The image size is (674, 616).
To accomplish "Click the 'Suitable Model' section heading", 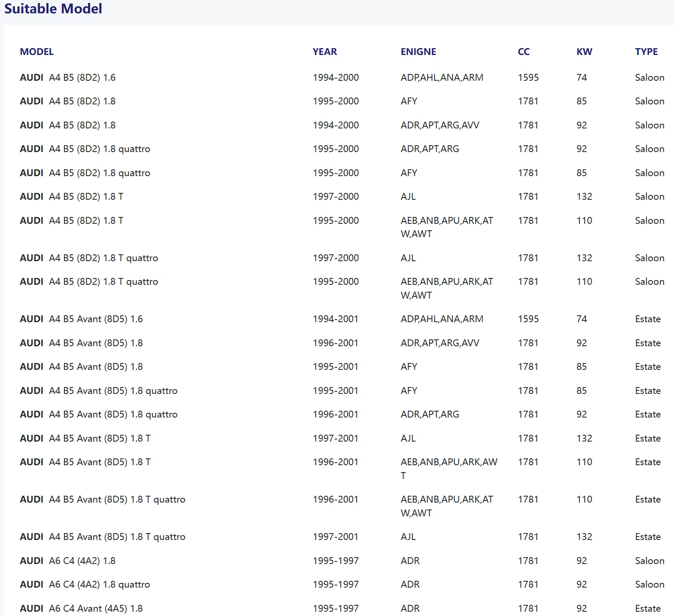I will pos(53,9).
